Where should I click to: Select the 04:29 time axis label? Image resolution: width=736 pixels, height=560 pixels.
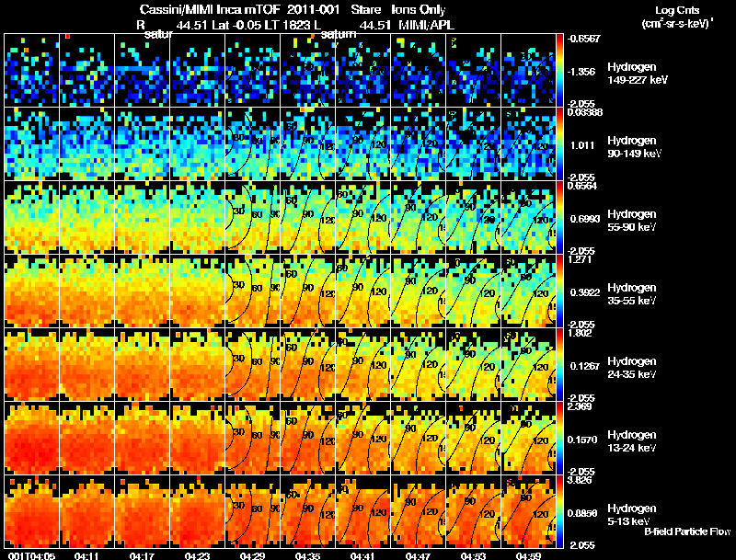coord(252,555)
